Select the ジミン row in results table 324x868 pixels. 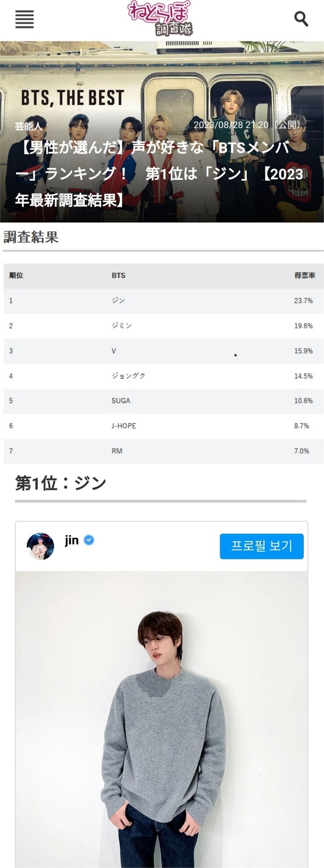pyautogui.click(x=164, y=326)
